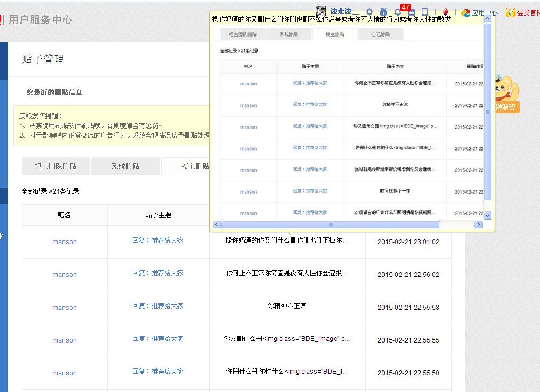
Task: Click the gold crown 会员 icon
Action: 510,12
